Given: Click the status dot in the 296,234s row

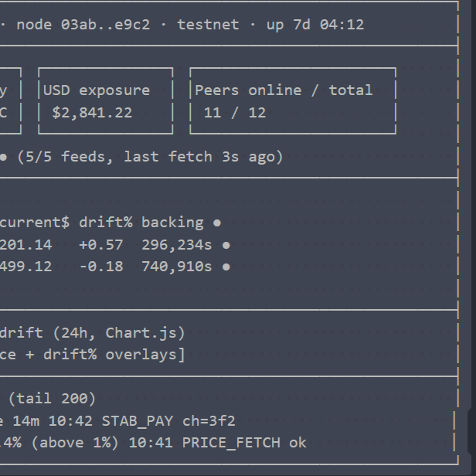Looking at the screenshot, I should 226,245.
